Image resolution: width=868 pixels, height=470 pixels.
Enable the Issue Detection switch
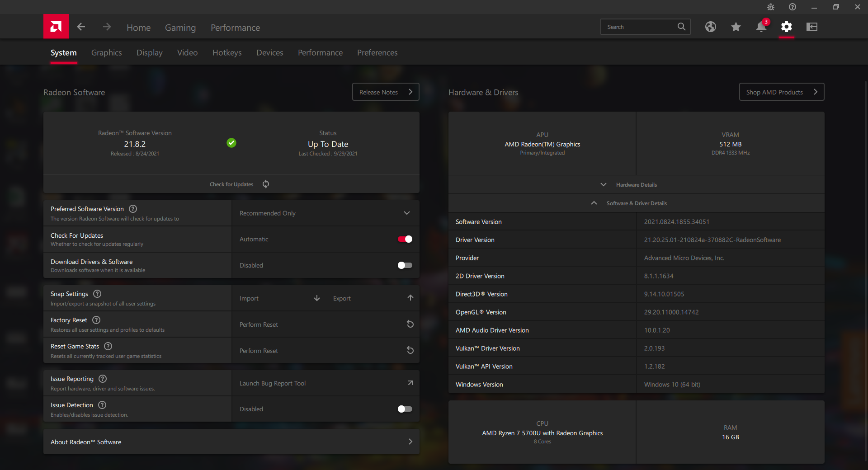click(x=405, y=409)
